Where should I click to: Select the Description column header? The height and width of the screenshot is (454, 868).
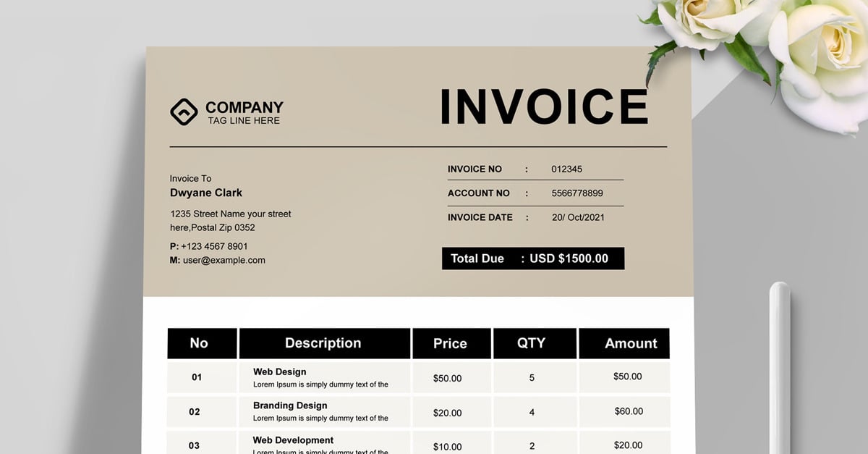coord(323,343)
